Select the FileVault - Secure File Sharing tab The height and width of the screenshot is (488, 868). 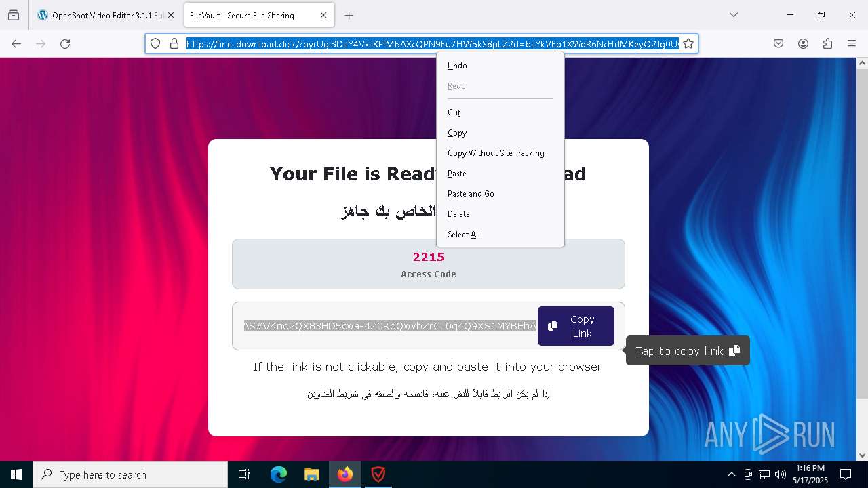point(258,15)
